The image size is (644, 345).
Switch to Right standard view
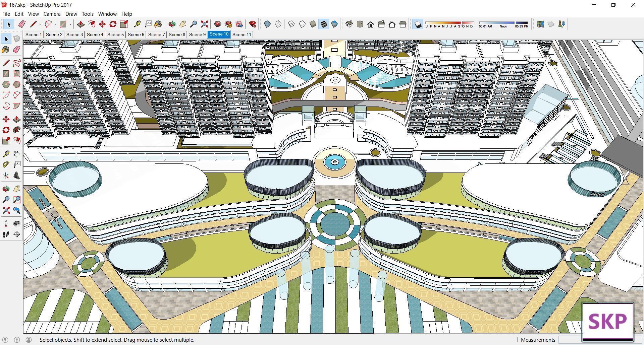click(381, 24)
